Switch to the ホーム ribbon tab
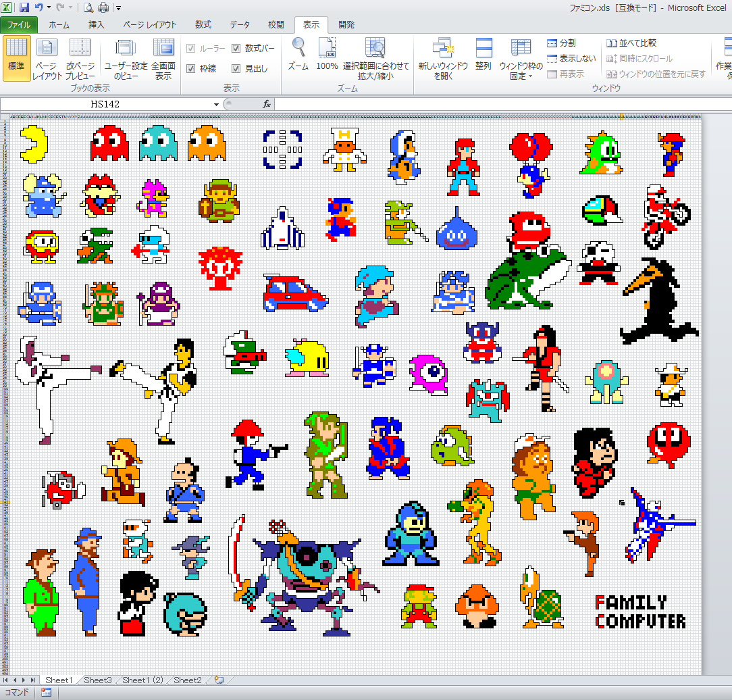The height and width of the screenshot is (700, 732). (x=59, y=25)
